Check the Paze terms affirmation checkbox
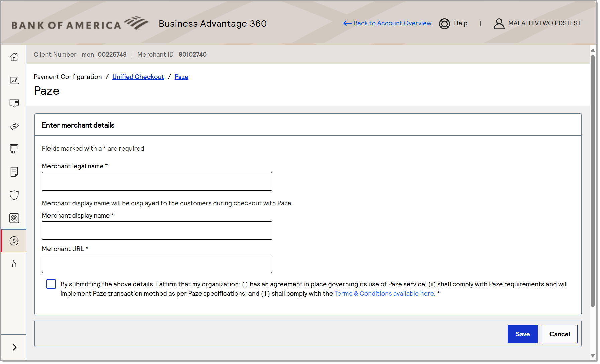 pos(51,284)
